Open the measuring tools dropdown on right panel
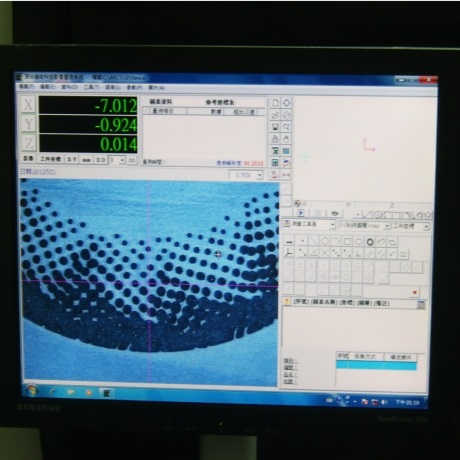 309,225
